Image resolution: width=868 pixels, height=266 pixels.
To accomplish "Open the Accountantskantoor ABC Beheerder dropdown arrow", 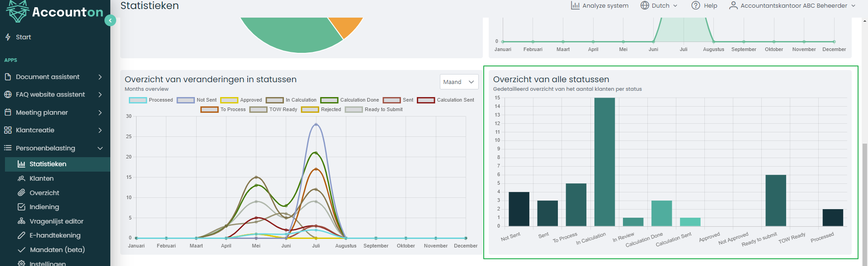I will click(853, 6).
